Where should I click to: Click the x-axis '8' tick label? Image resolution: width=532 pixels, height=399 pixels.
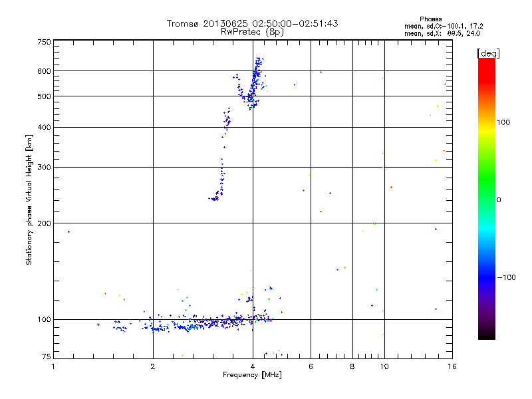point(352,366)
